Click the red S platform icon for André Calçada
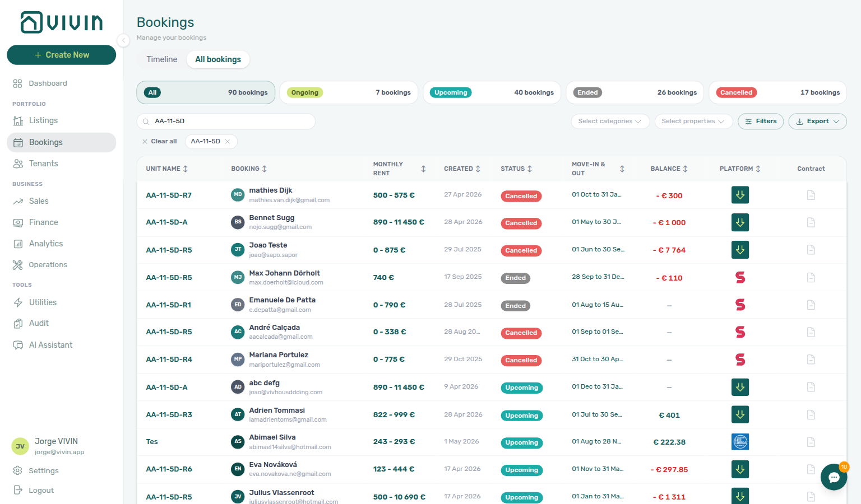 coord(740,332)
